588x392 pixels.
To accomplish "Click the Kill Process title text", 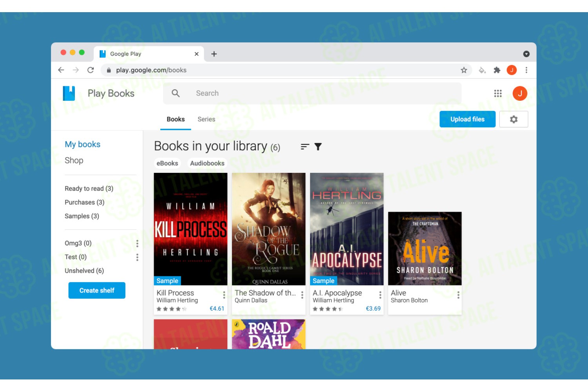I will (x=175, y=293).
